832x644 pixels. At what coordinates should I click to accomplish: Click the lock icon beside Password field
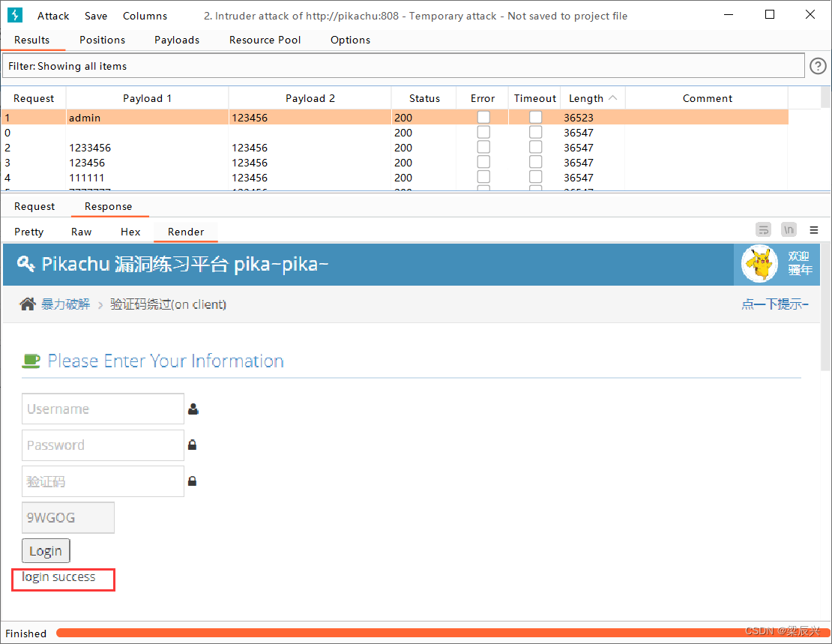192,445
